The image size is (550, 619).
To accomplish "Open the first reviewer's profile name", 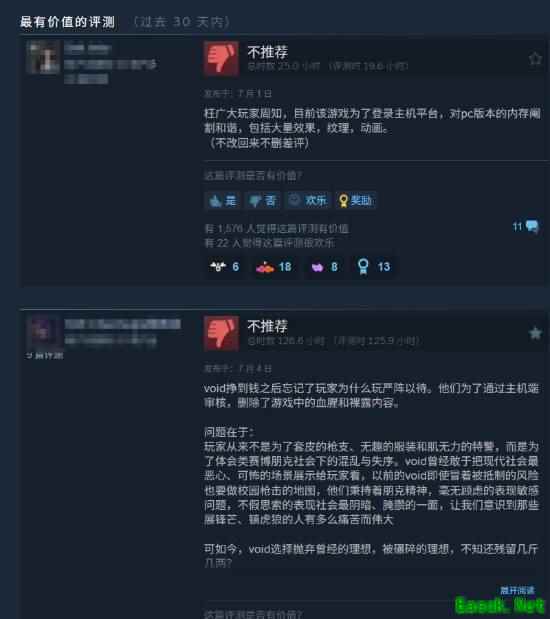I will pos(88,49).
